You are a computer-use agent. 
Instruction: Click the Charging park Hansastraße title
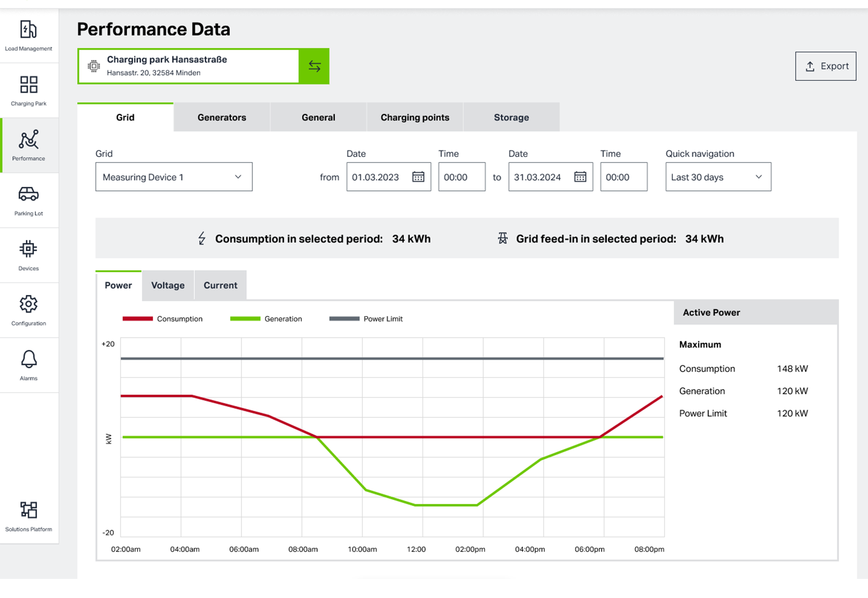point(167,59)
